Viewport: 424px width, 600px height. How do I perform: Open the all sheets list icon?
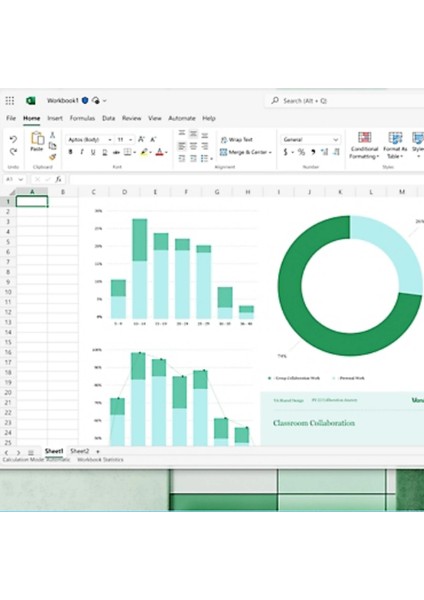point(31,453)
